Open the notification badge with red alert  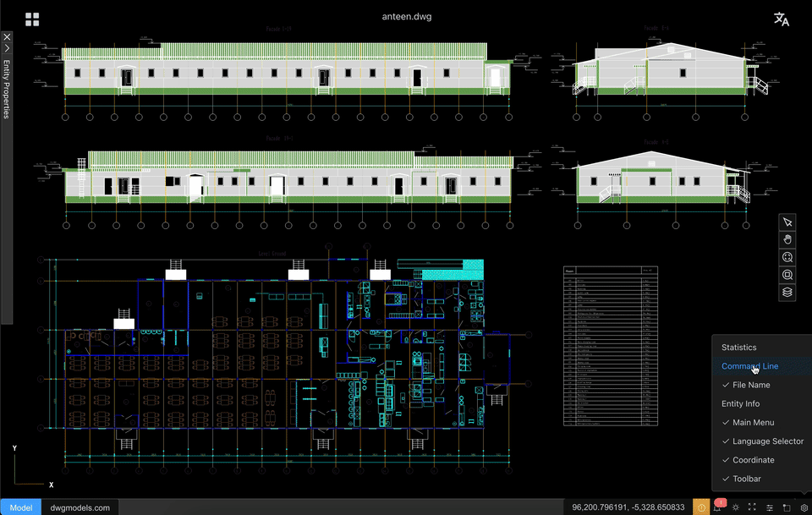720,503
